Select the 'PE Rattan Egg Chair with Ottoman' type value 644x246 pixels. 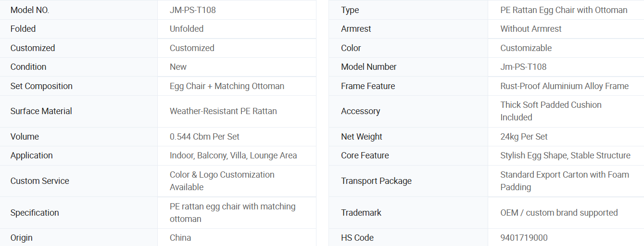[x=564, y=10]
